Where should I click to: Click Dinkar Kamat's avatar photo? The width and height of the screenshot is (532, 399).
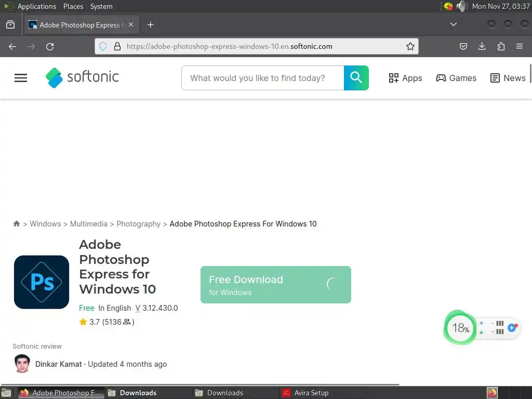tap(22, 364)
